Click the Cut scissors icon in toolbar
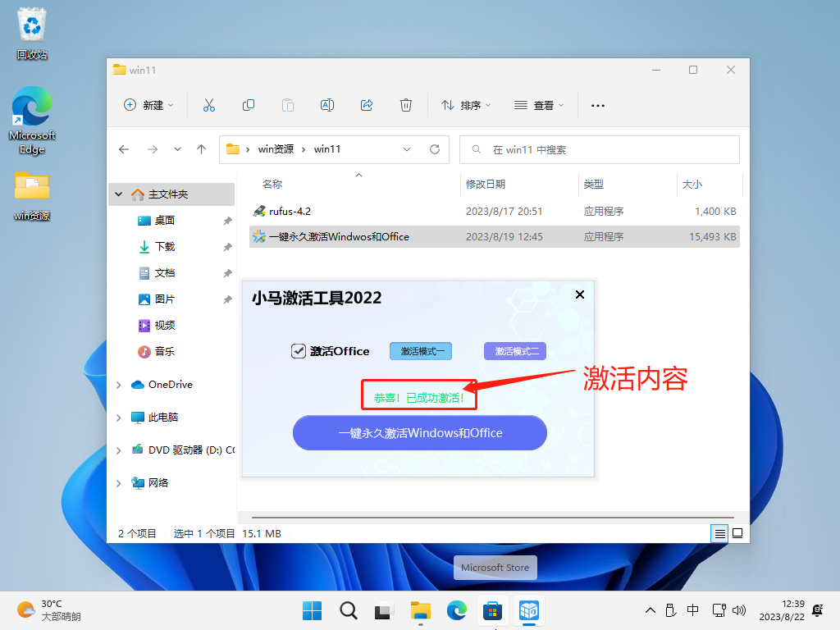The height and width of the screenshot is (630, 840). coord(209,105)
